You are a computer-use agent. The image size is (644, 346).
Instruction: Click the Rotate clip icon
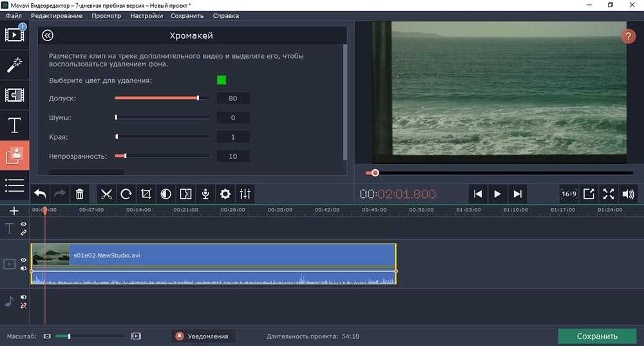[126, 194]
